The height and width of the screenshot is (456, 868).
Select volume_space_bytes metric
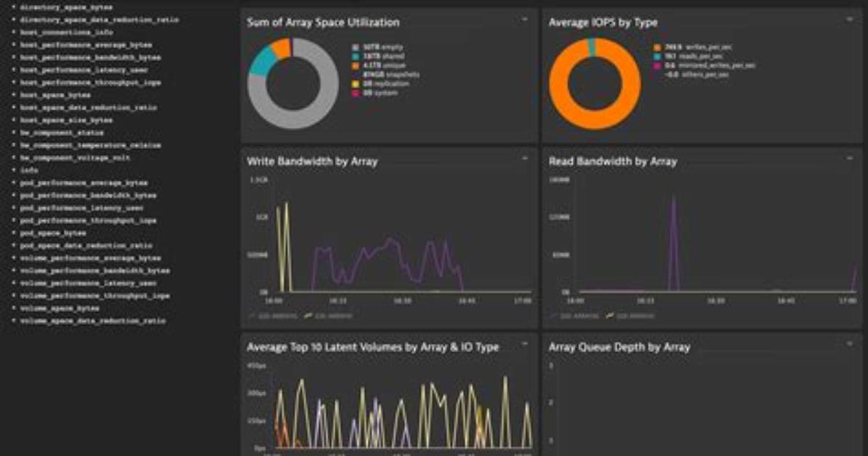[60, 308]
